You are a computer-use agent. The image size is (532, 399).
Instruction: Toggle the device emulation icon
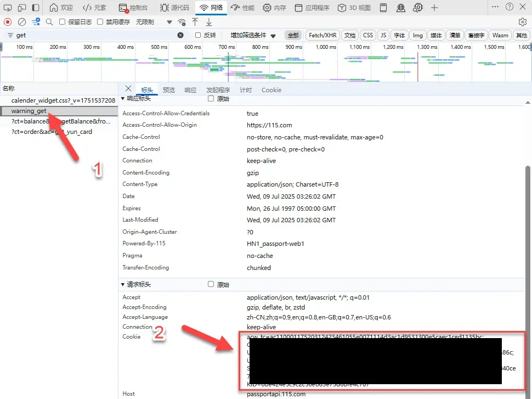pos(22,8)
